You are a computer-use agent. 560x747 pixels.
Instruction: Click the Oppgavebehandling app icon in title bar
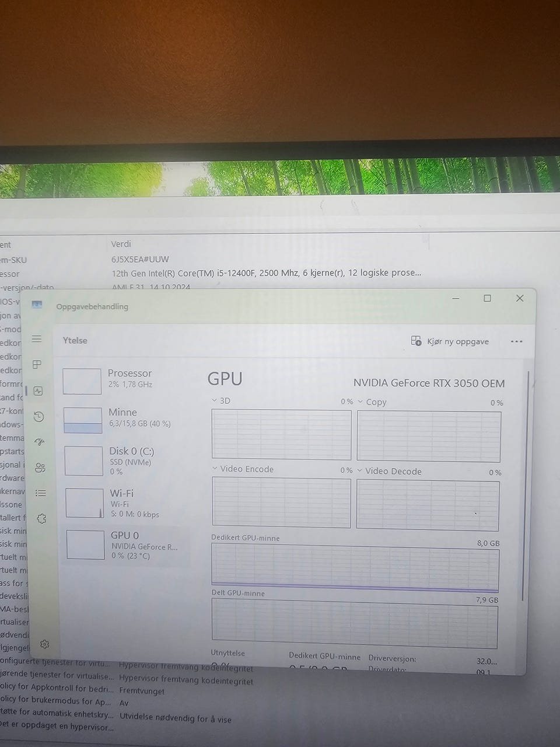click(37, 305)
